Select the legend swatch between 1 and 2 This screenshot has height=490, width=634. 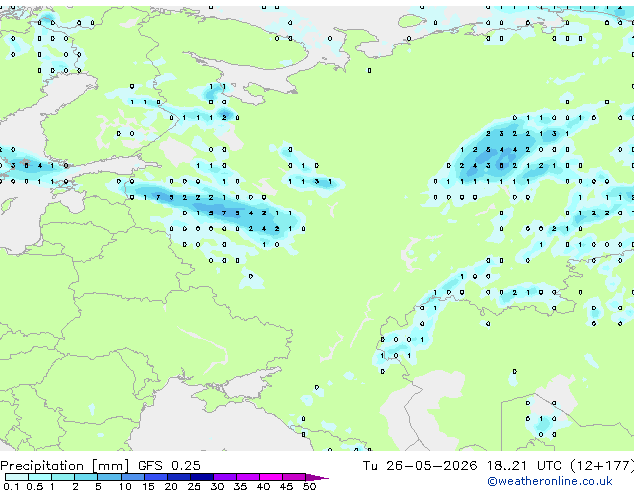click(63, 477)
